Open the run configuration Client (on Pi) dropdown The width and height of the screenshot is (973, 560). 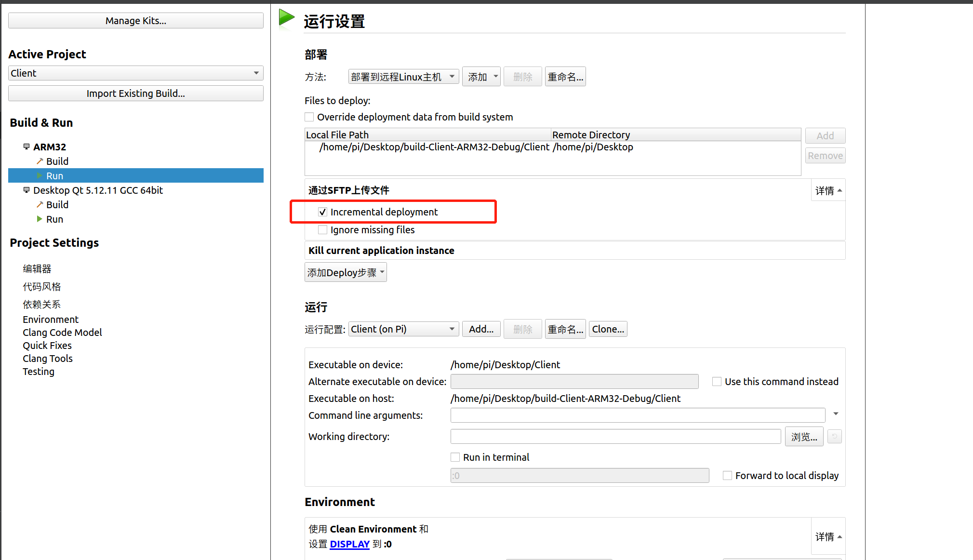coord(403,329)
